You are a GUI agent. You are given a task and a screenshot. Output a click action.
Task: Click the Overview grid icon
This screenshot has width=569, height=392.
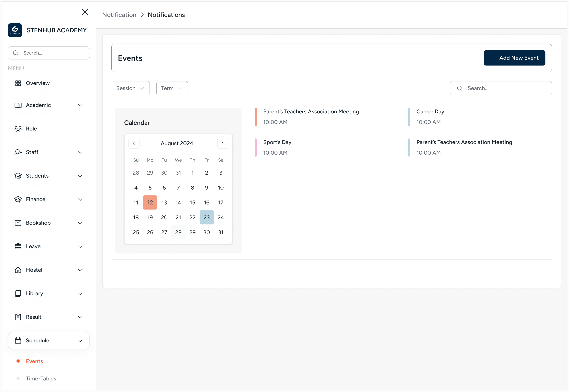18,83
